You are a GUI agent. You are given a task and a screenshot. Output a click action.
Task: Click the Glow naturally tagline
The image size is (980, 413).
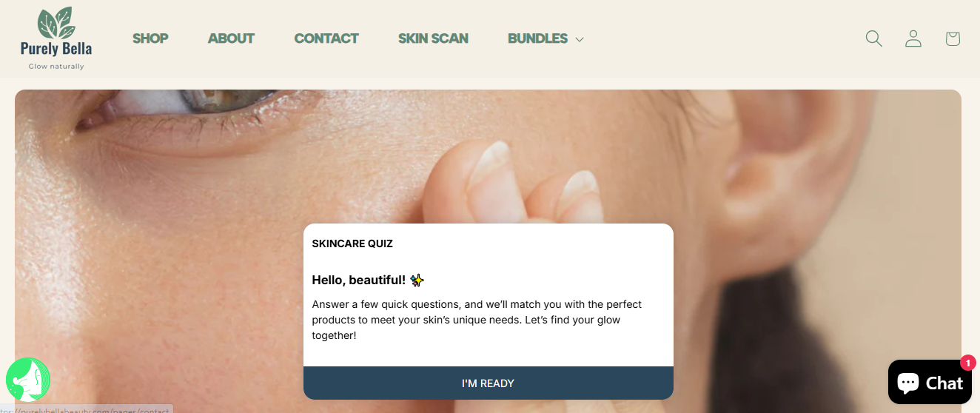coord(56,67)
